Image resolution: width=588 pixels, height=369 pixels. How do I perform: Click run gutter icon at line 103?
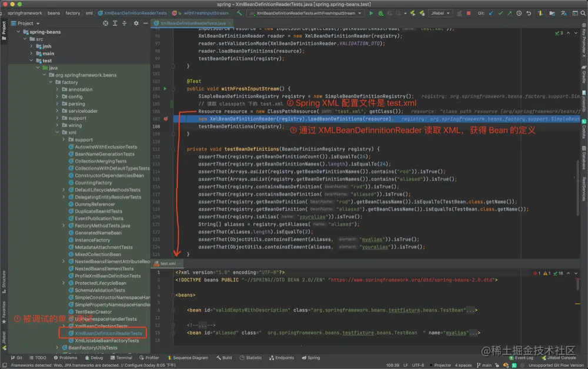(x=165, y=89)
